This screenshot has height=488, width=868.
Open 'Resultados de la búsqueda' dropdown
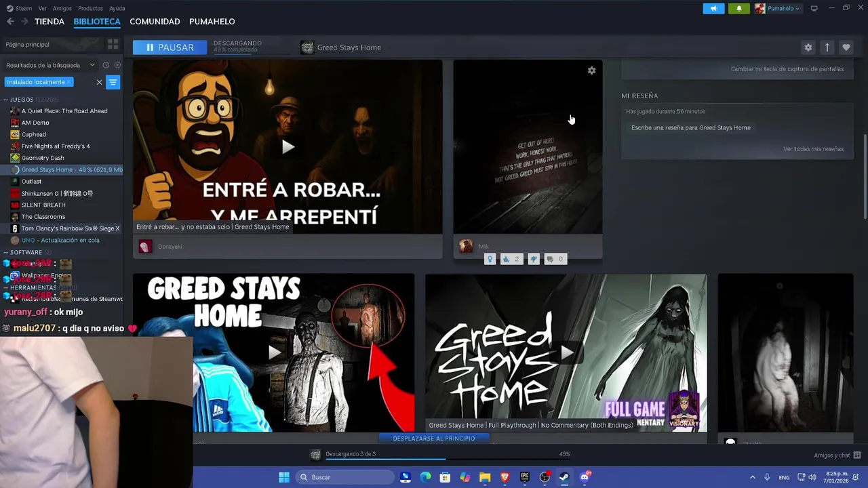point(51,65)
